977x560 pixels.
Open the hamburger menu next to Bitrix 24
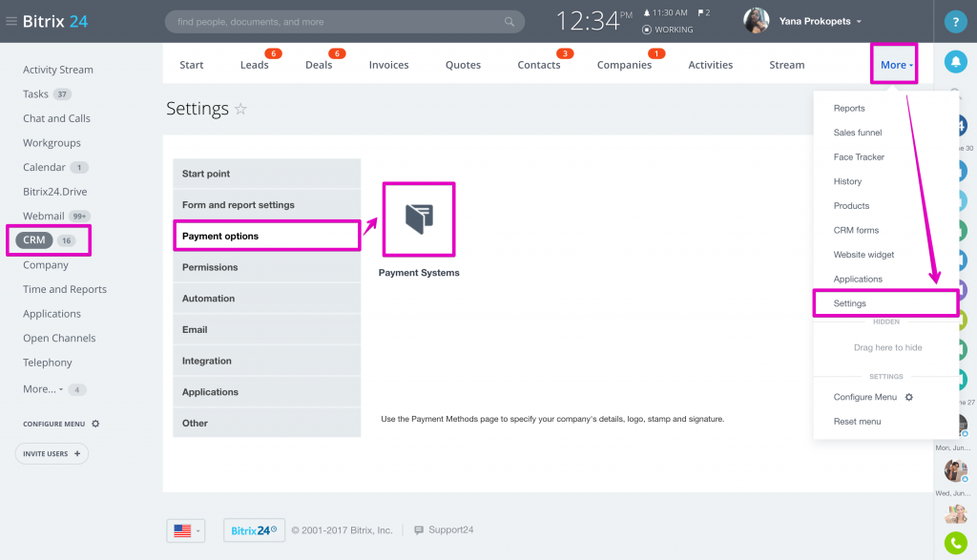coord(11,21)
